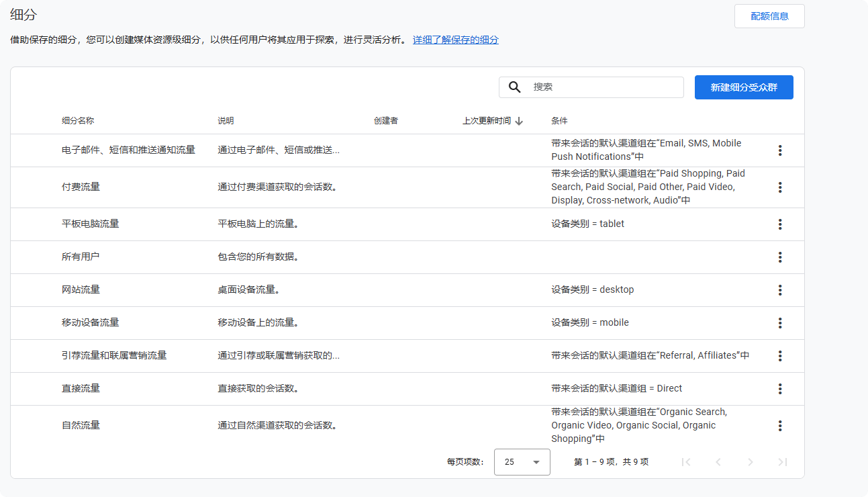Open more options for 所有用户 row
Image resolution: width=868 pixels, height=497 pixels.
pyautogui.click(x=779, y=257)
